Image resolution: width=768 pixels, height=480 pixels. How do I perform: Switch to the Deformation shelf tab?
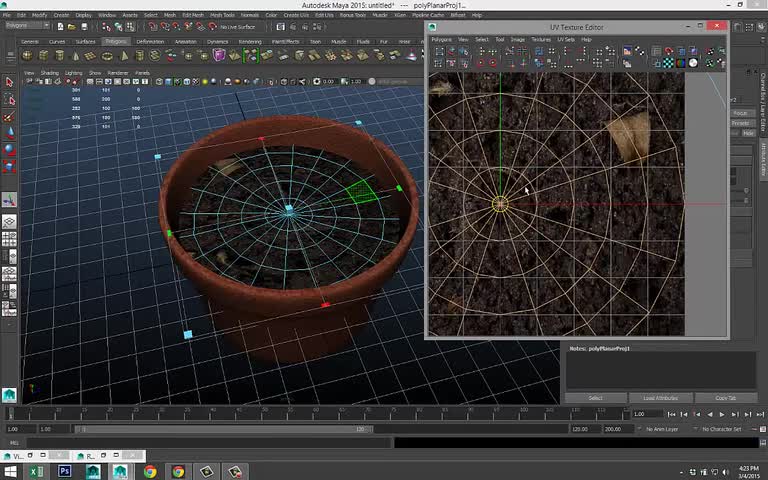tap(150, 42)
